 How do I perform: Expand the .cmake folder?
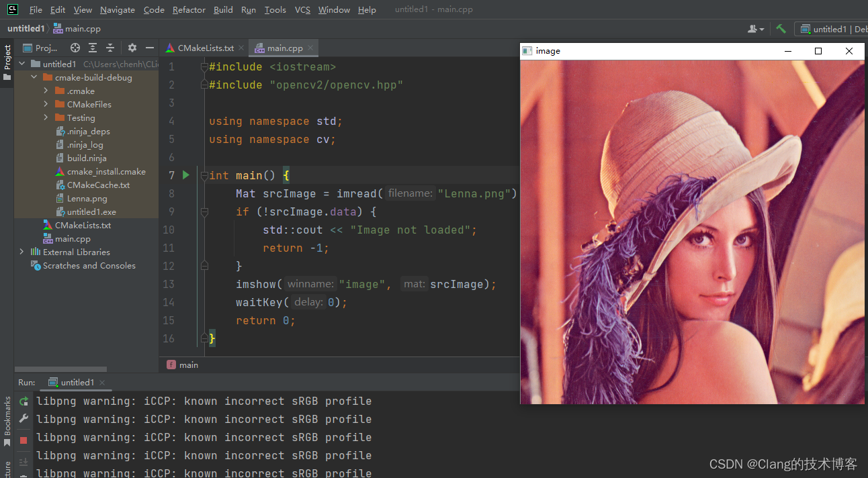[x=46, y=91]
